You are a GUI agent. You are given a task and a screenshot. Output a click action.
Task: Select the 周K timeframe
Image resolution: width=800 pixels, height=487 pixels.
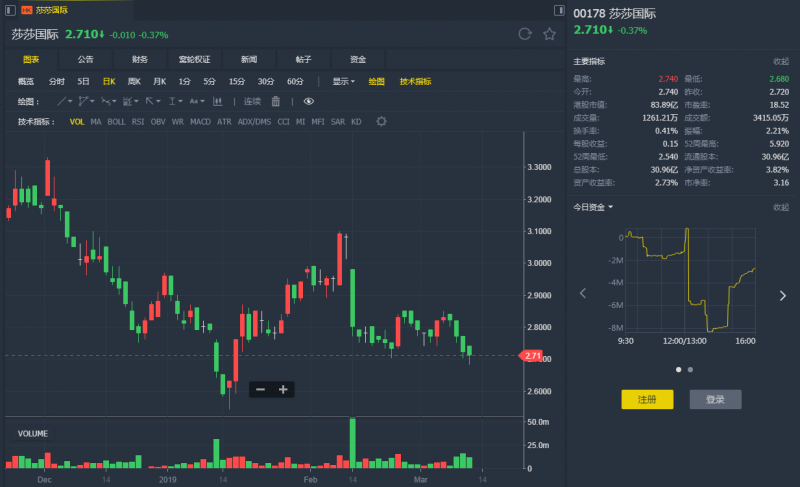click(x=134, y=82)
